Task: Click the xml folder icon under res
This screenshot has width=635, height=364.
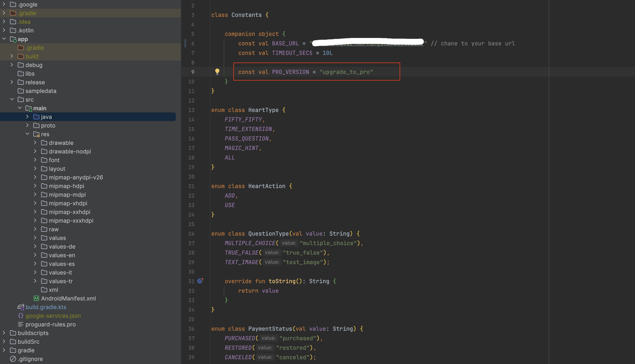Action: 44,289
